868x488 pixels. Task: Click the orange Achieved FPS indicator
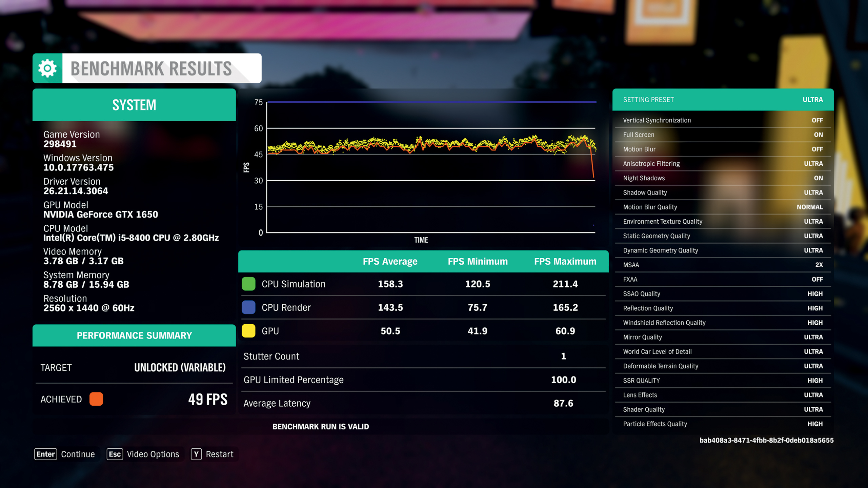pos(96,399)
